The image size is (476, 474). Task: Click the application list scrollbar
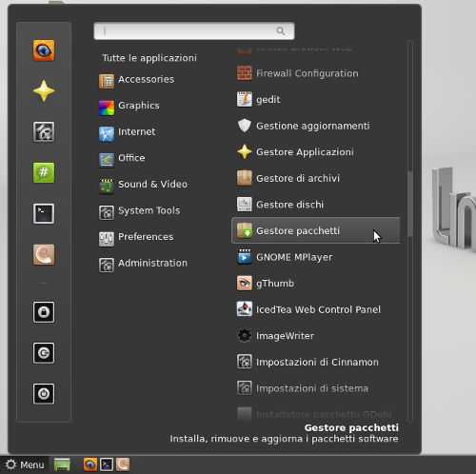pos(410,204)
